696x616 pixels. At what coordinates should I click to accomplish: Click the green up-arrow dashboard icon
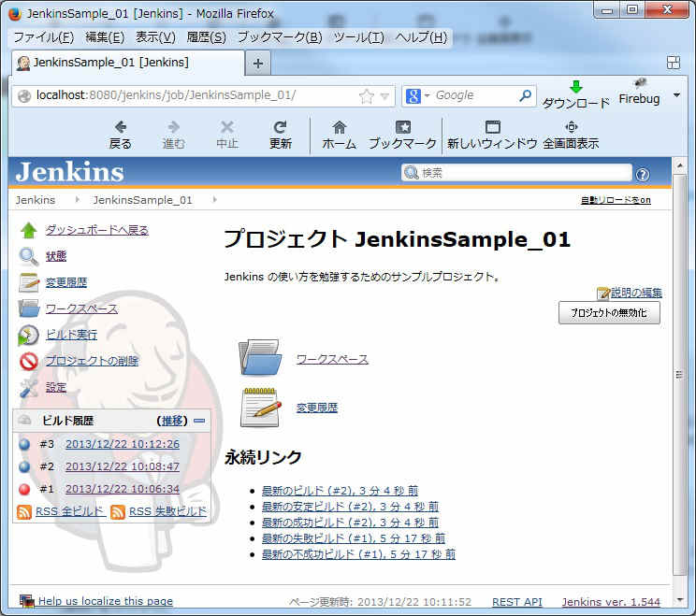[29, 230]
